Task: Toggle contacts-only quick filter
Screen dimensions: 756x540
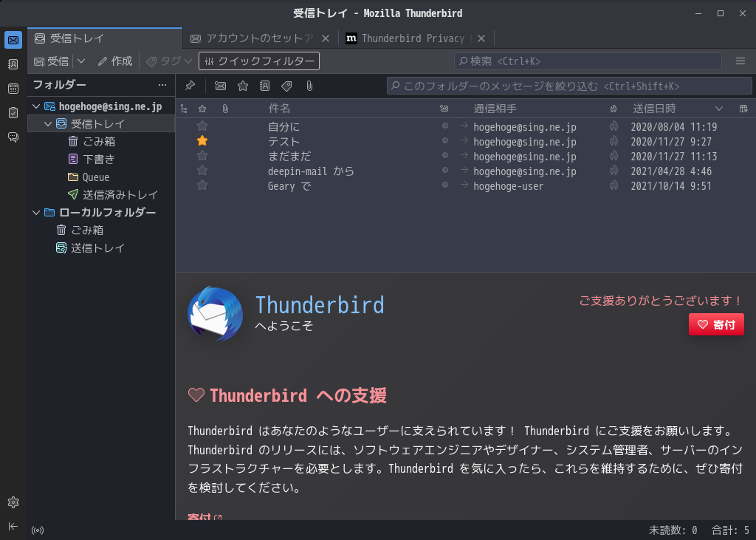Action: click(x=265, y=86)
